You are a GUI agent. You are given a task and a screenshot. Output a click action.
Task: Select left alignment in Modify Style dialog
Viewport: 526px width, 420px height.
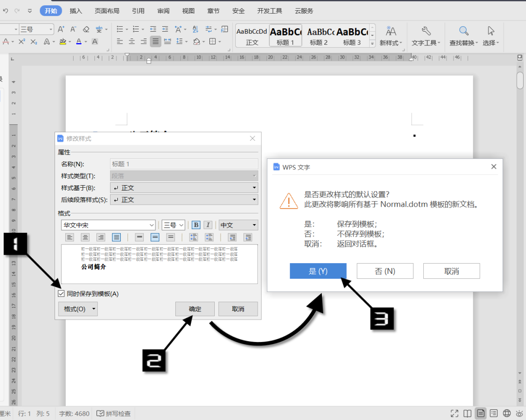click(70, 237)
